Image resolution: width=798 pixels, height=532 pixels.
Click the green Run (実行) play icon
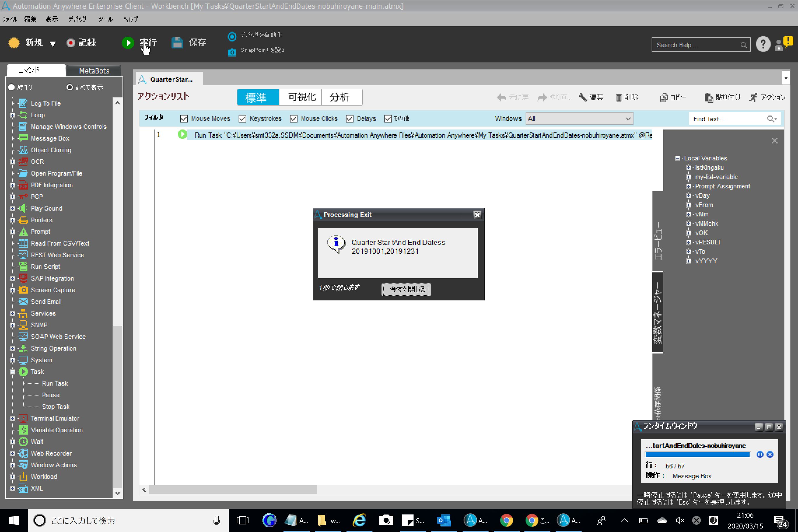point(128,43)
